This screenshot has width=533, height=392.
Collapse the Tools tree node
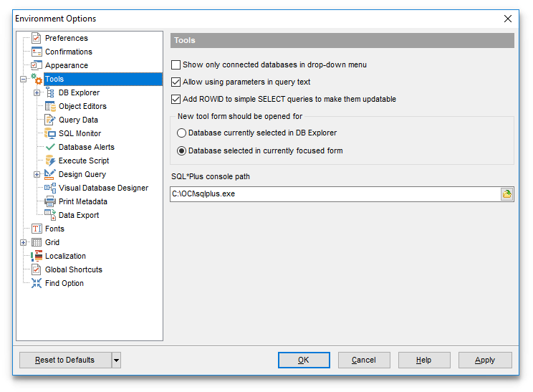click(x=23, y=80)
